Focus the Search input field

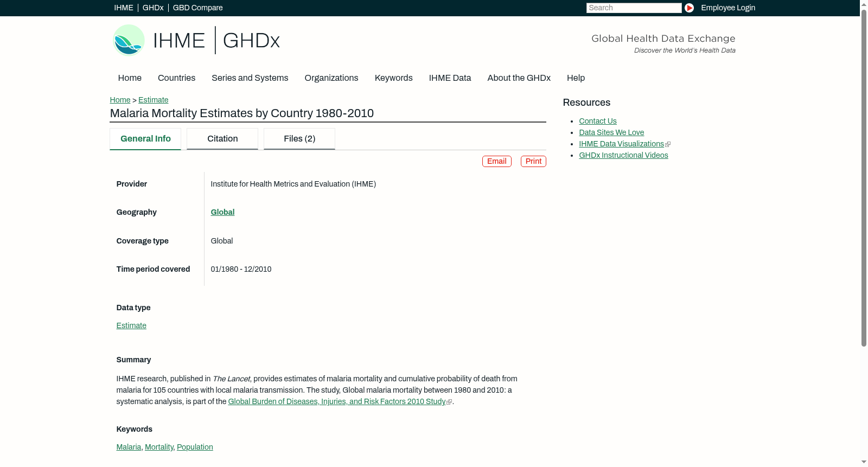click(x=634, y=8)
